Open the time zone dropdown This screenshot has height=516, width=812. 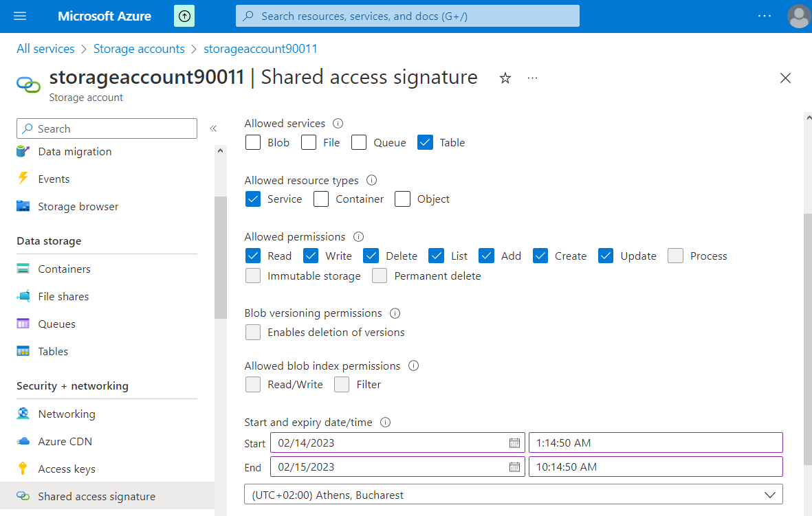[513, 494]
